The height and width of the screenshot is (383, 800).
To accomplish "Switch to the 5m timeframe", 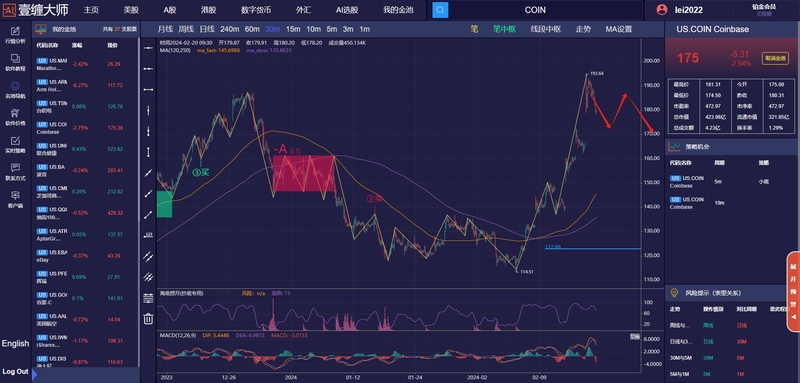I will pyautogui.click(x=332, y=29).
